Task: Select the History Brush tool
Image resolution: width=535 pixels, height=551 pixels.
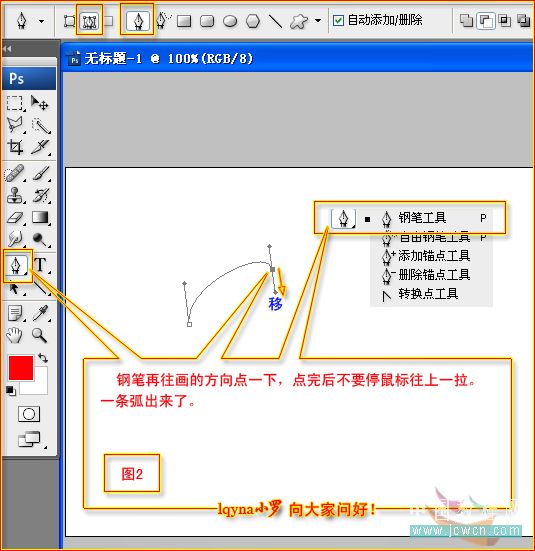Action: click(41, 195)
